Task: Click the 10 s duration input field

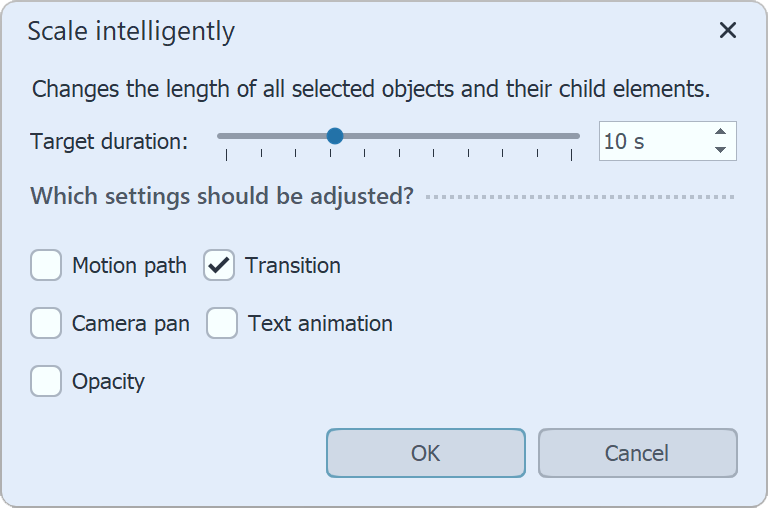Action: click(650, 141)
